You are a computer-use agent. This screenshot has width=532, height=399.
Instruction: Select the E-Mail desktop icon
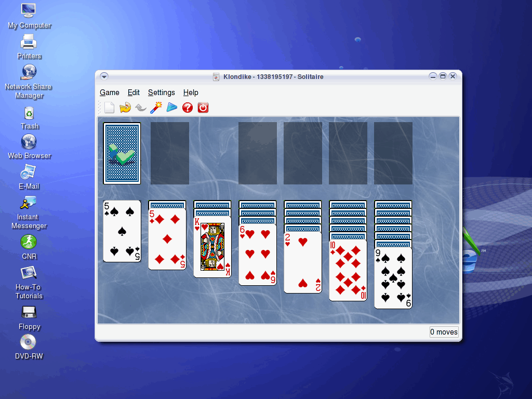[29, 177]
